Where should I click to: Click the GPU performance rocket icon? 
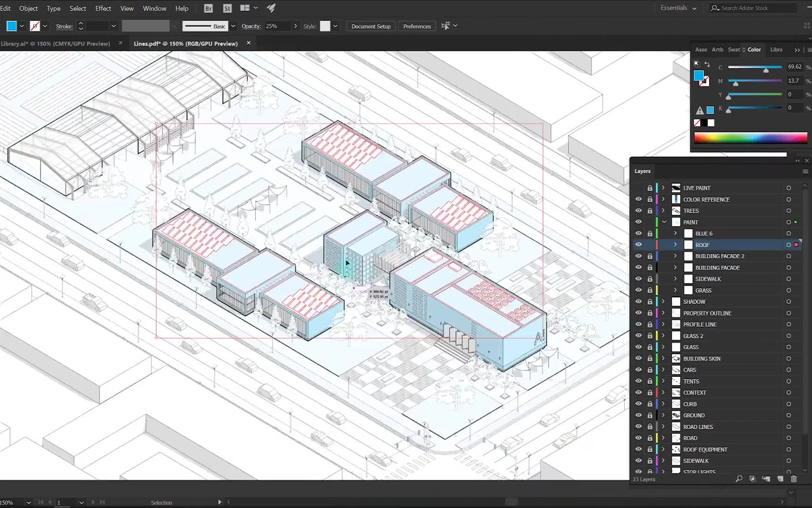pos(272,8)
